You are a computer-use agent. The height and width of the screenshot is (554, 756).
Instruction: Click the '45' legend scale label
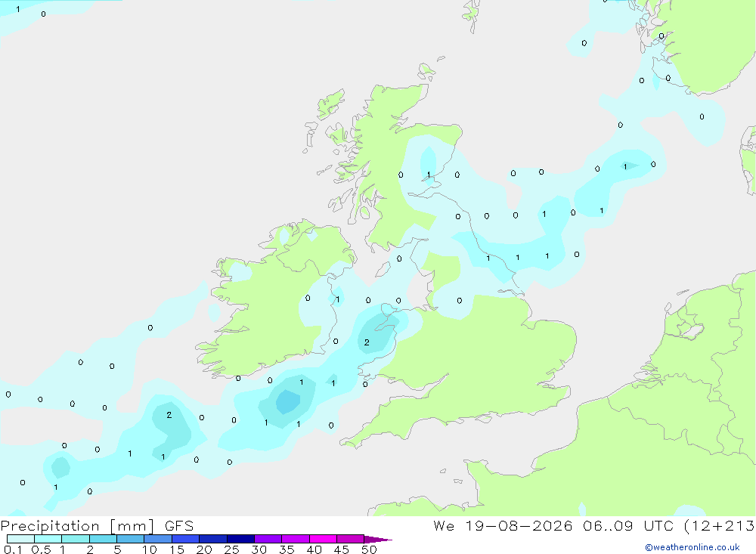click(x=342, y=549)
